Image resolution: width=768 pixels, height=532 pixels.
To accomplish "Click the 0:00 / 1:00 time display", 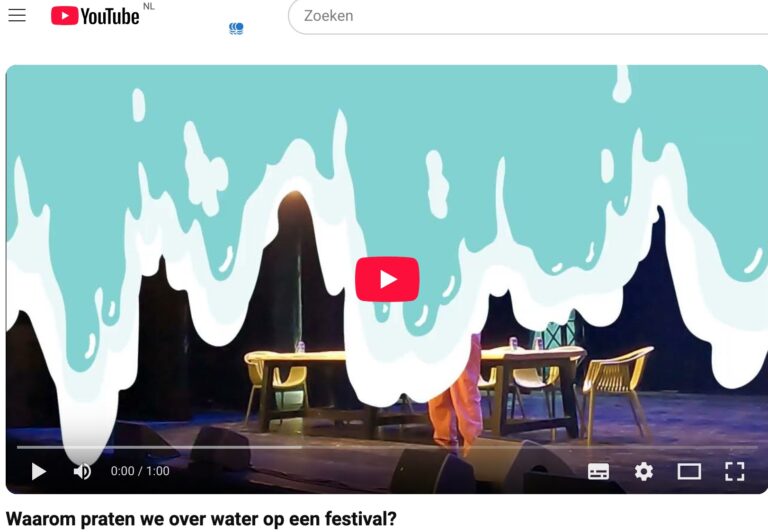I will click(x=140, y=471).
